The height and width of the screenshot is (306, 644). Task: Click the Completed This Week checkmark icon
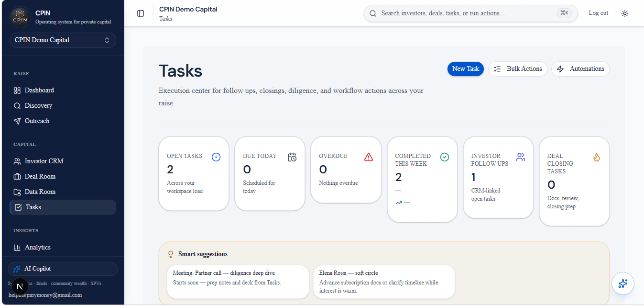[445, 157]
